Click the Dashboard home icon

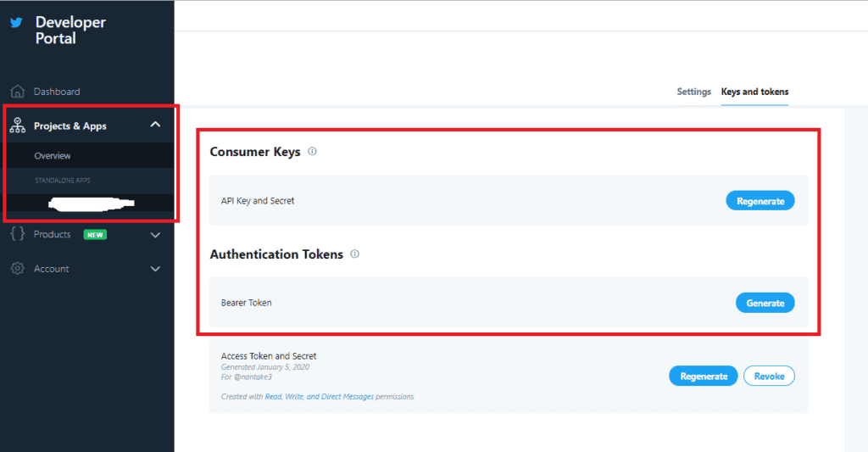coord(17,92)
